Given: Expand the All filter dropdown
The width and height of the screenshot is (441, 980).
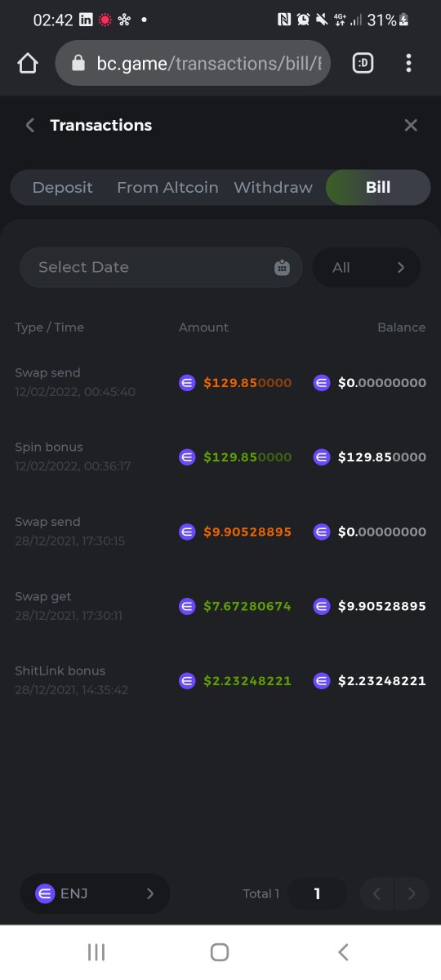Looking at the screenshot, I should point(367,267).
